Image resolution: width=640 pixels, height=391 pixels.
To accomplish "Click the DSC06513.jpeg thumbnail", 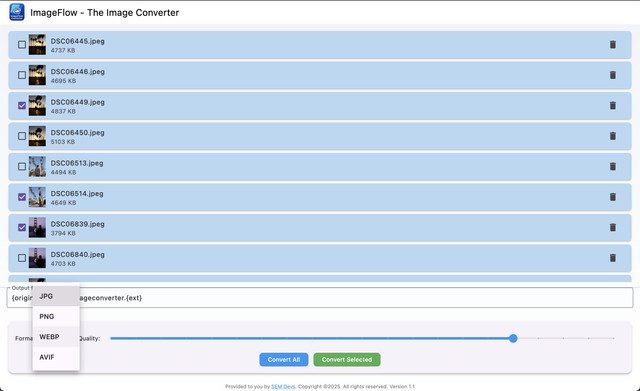I will (37, 167).
